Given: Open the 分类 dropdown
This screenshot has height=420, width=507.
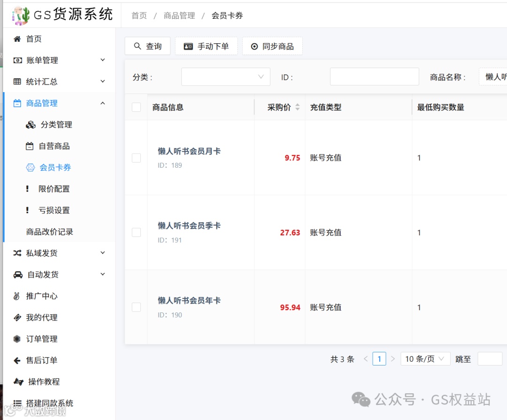Looking at the screenshot, I should 226,77.
